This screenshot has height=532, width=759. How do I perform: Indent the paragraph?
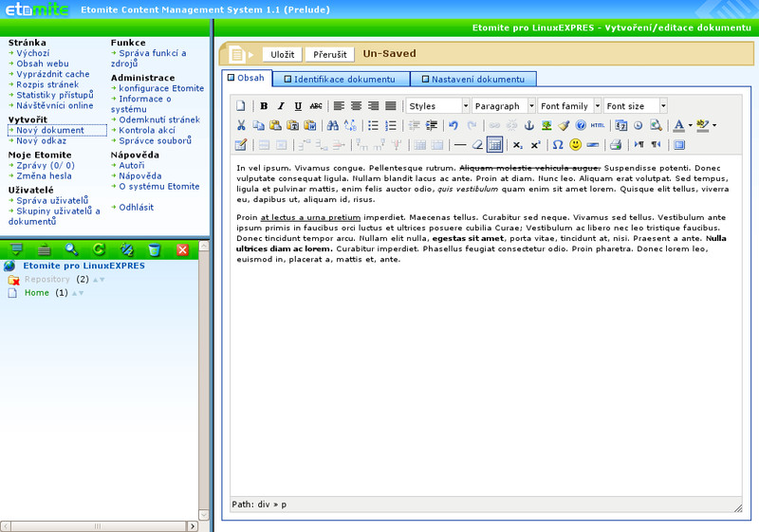point(432,125)
